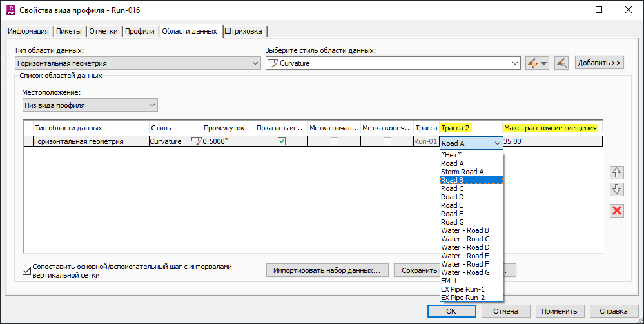Viewport: 644px width, 324px height.
Task: Switch to the Отметки tab
Action: click(104, 31)
